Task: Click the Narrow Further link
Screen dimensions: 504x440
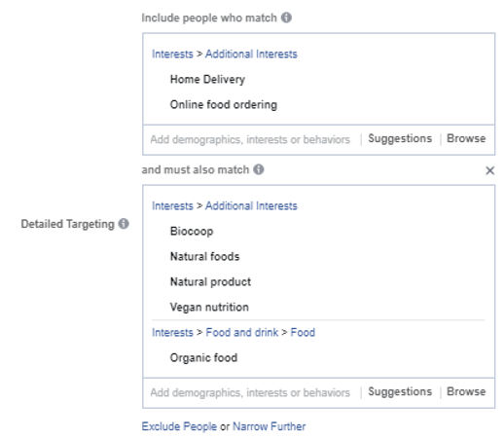Action: pos(270,426)
